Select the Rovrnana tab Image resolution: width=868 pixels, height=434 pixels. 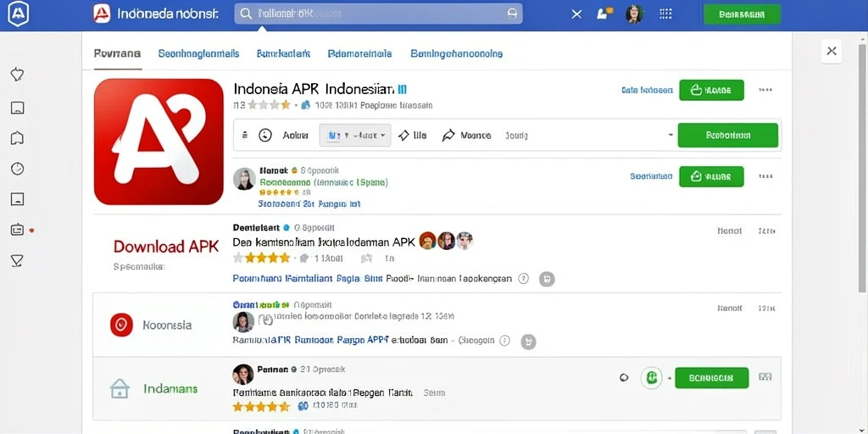click(117, 53)
